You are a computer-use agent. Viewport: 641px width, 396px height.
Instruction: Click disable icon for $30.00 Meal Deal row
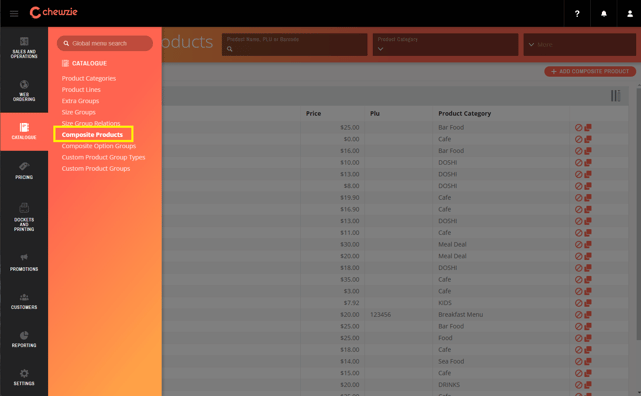tap(578, 244)
